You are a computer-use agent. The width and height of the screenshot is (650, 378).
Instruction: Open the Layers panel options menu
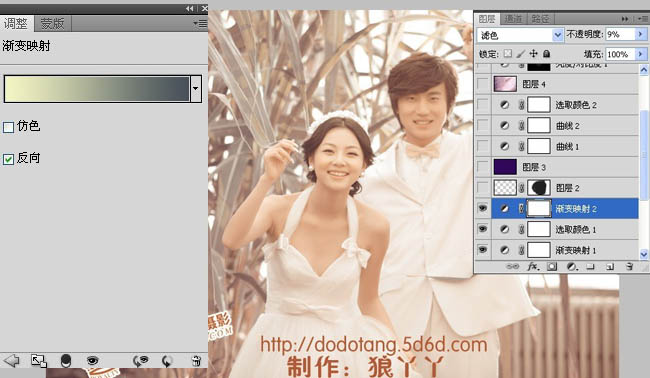click(643, 19)
